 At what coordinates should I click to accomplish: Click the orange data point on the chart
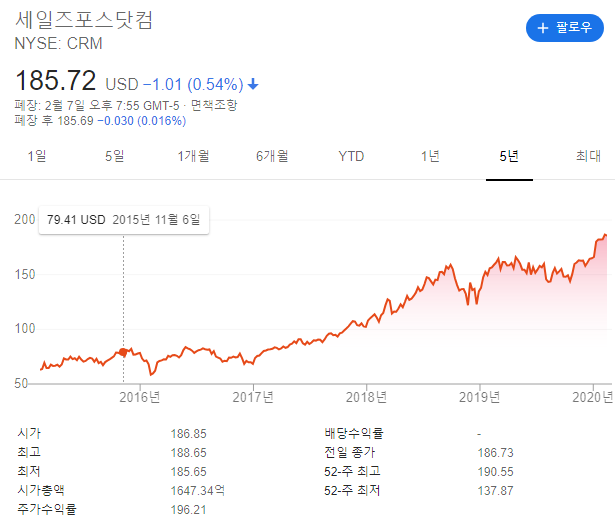(123, 352)
